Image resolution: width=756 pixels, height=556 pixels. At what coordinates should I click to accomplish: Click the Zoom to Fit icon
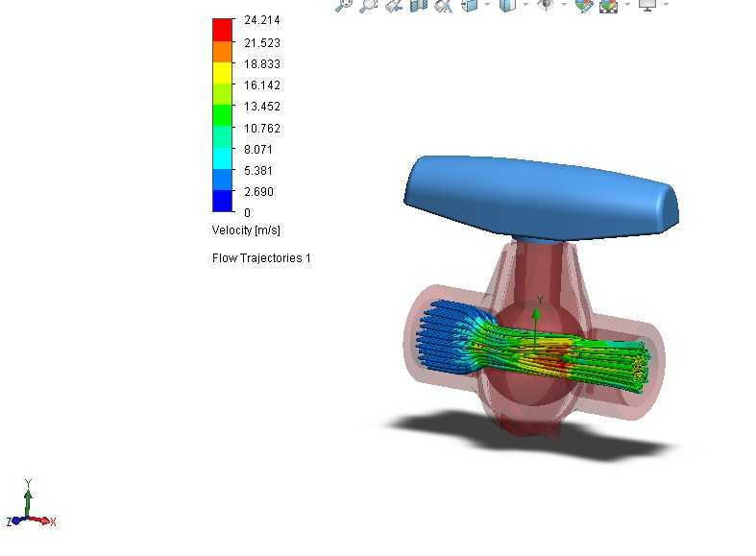click(344, 5)
